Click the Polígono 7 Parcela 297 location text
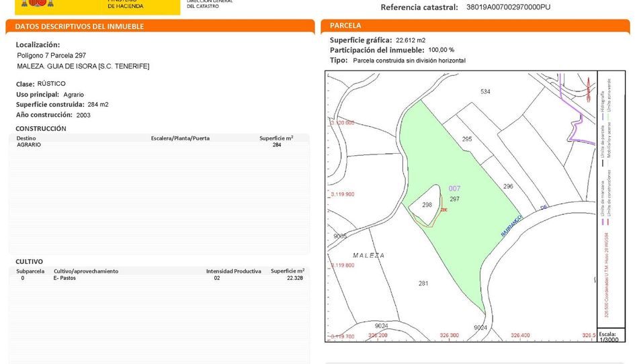Image resolution: width=637 pixels, height=364 pixels. [51, 55]
